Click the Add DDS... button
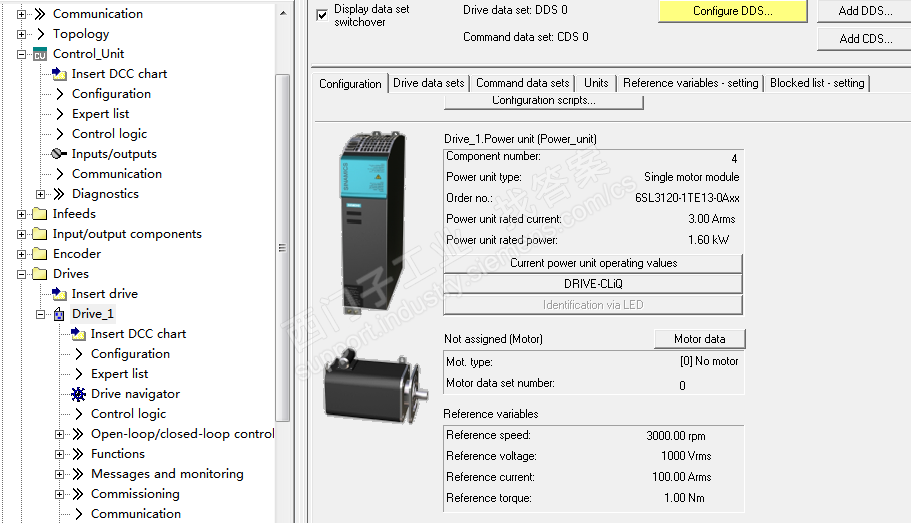The height and width of the screenshot is (523, 911). coord(865,11)
